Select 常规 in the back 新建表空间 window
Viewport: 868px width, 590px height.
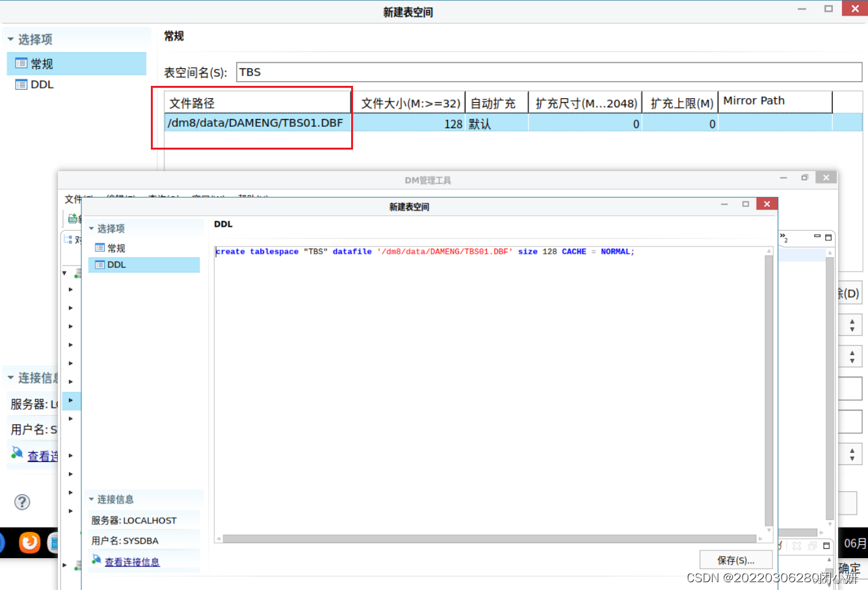(x=76, y=64)
